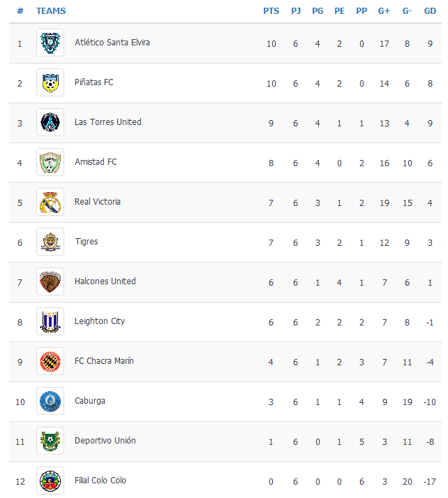The width and height of the screenshot is (448, 498).
Task: Open the FC Chacra Marín logo
Action: 50,361
